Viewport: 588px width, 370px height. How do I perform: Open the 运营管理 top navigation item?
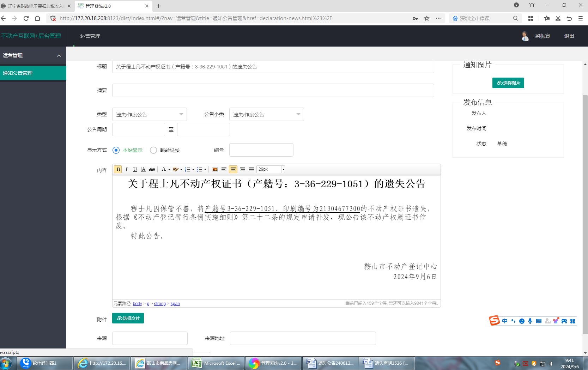point(90,36)
